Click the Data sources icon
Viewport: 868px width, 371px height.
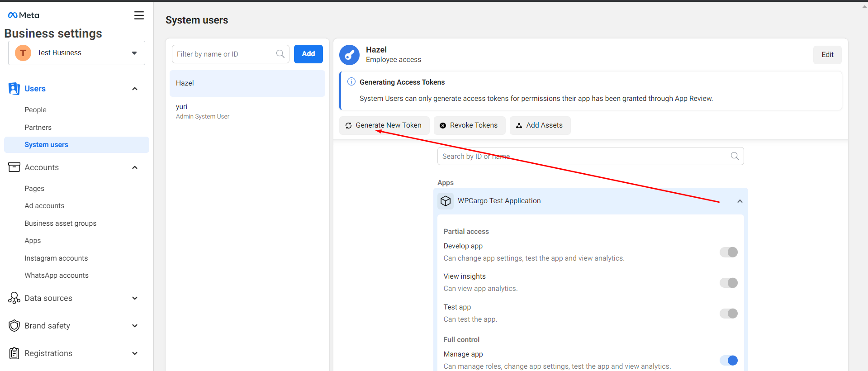[x=14, y=298]
